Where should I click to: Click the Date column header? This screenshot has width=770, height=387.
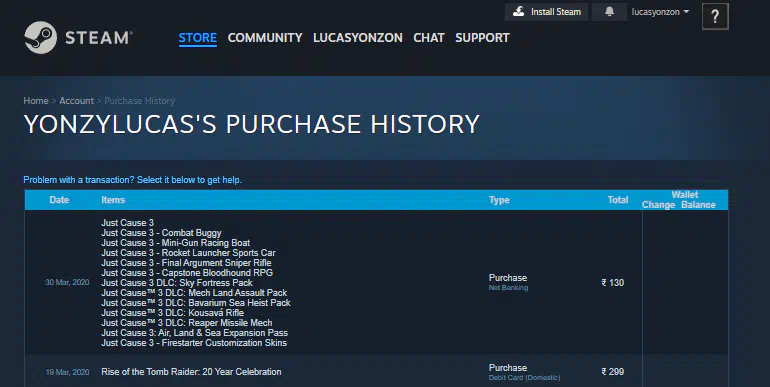(59, 200)
